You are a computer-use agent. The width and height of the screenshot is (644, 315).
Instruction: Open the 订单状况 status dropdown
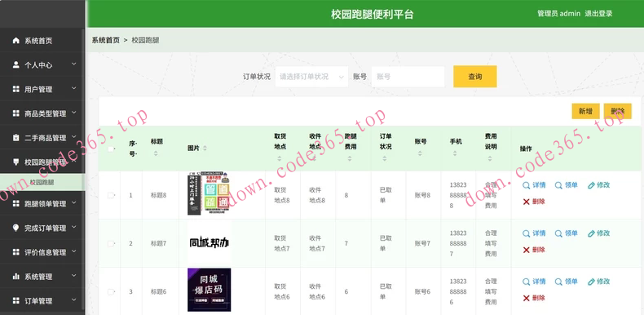(x=311, y=77)
